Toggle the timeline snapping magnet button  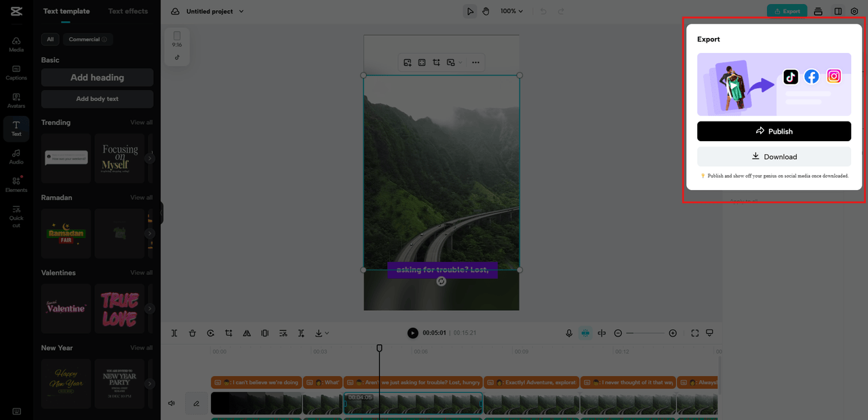point(586,333)
